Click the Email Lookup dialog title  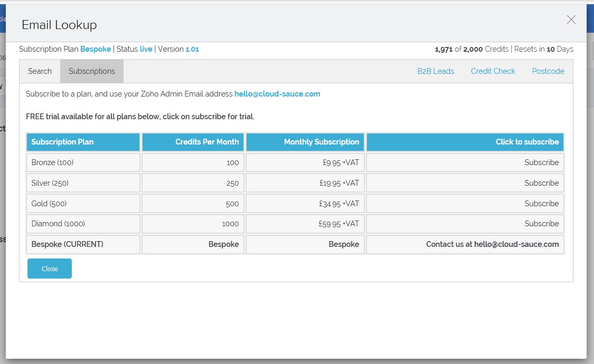click(59, 25)
